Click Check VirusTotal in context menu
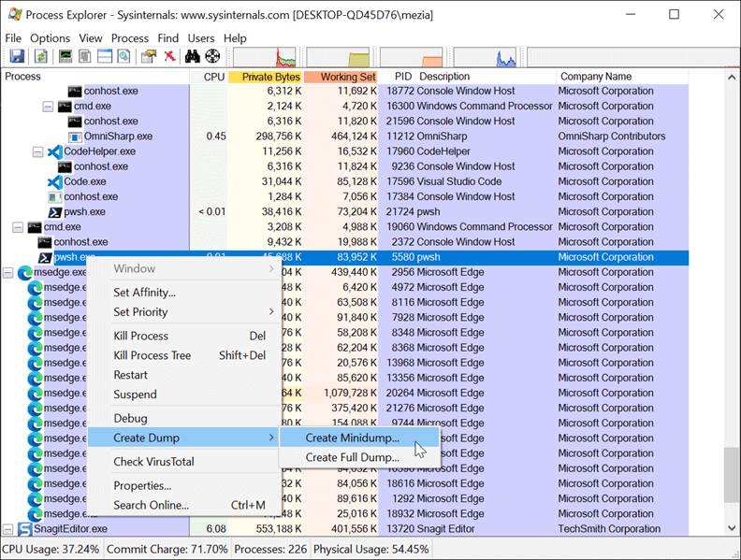This screenshot has height=560, width=741. tap(154, 462)
